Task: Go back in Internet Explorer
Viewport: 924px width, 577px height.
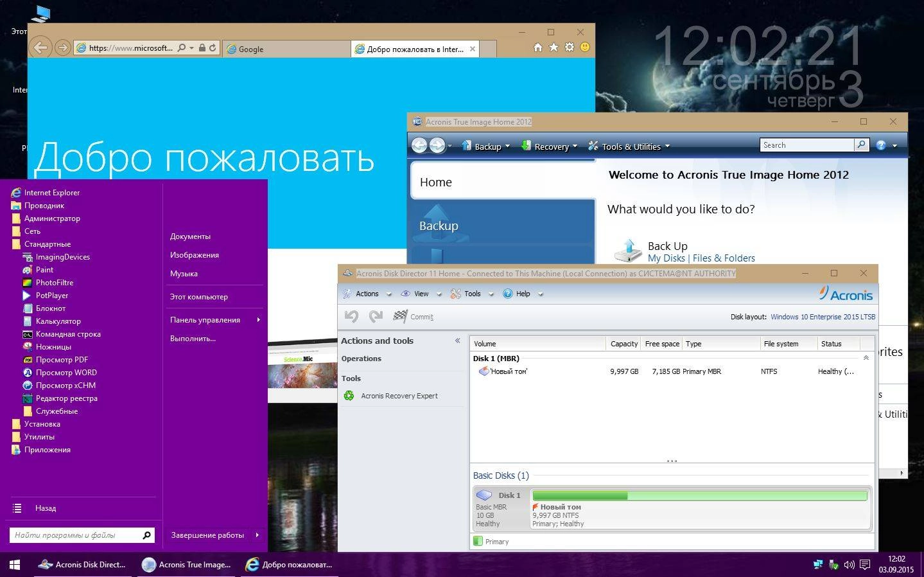Action: (x=40, y=47)
